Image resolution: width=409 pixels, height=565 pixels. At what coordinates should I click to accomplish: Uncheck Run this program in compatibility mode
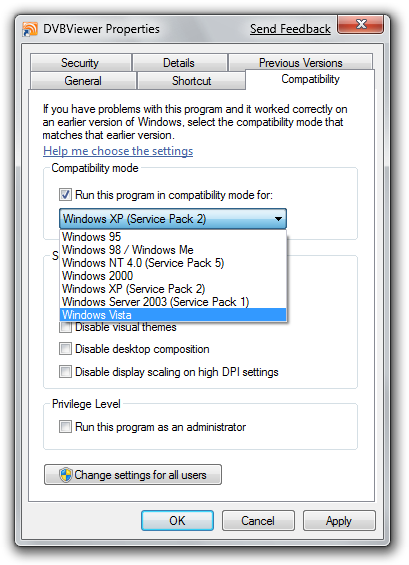[65, 195]
